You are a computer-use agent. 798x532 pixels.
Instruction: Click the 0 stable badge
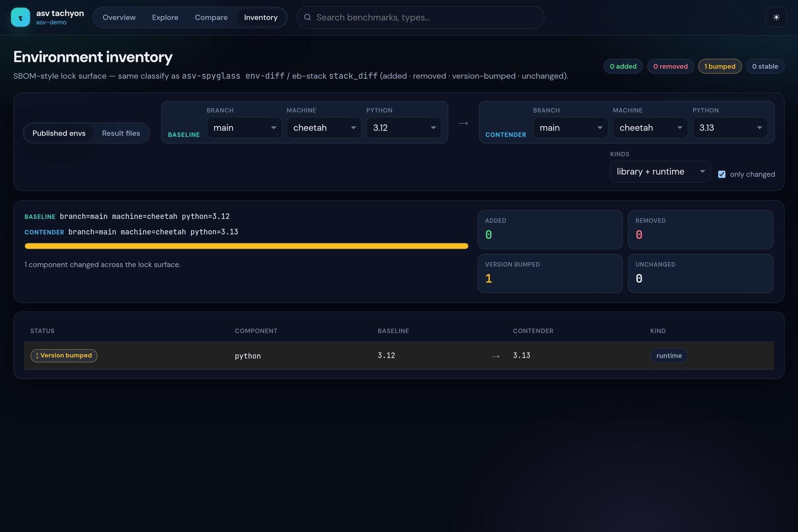(x=765, y=66)
